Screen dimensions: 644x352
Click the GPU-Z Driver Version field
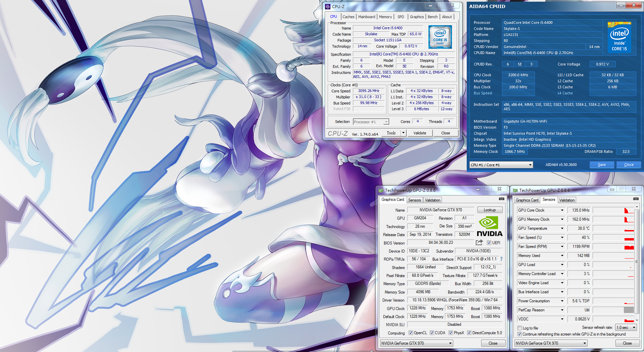[x=455, y=300]
